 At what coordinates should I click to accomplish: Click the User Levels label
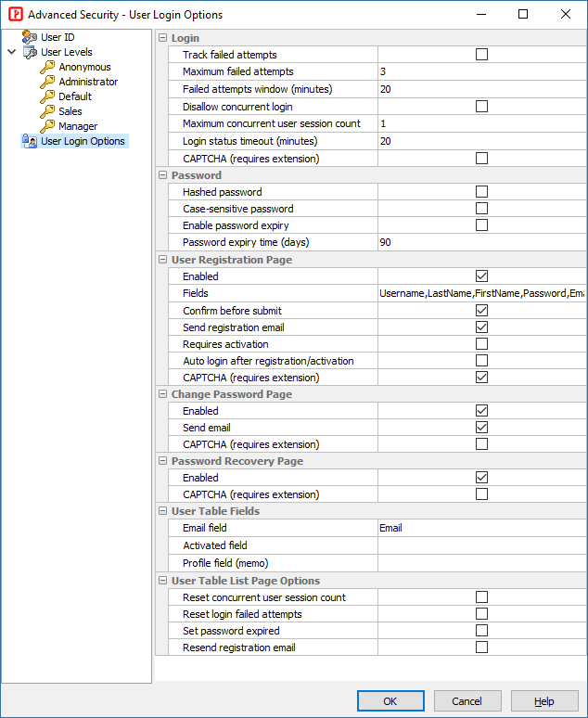pos(67,52)
